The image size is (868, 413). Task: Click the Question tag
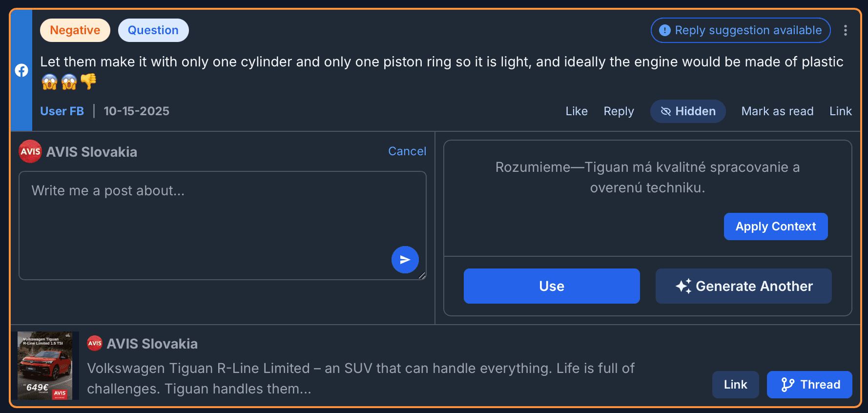click(x=153, y=30)
